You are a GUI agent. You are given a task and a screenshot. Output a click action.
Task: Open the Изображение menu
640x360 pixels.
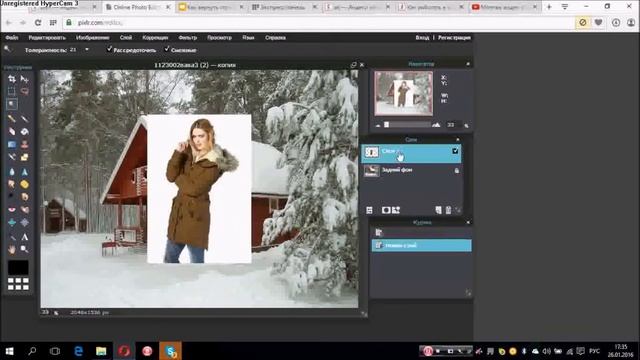[93, 38]
